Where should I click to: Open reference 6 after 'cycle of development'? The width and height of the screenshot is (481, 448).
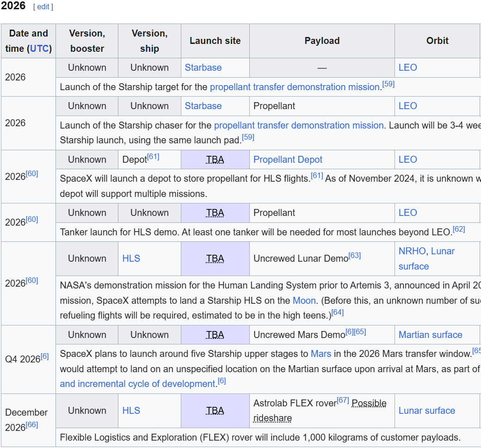coord(222,381)
